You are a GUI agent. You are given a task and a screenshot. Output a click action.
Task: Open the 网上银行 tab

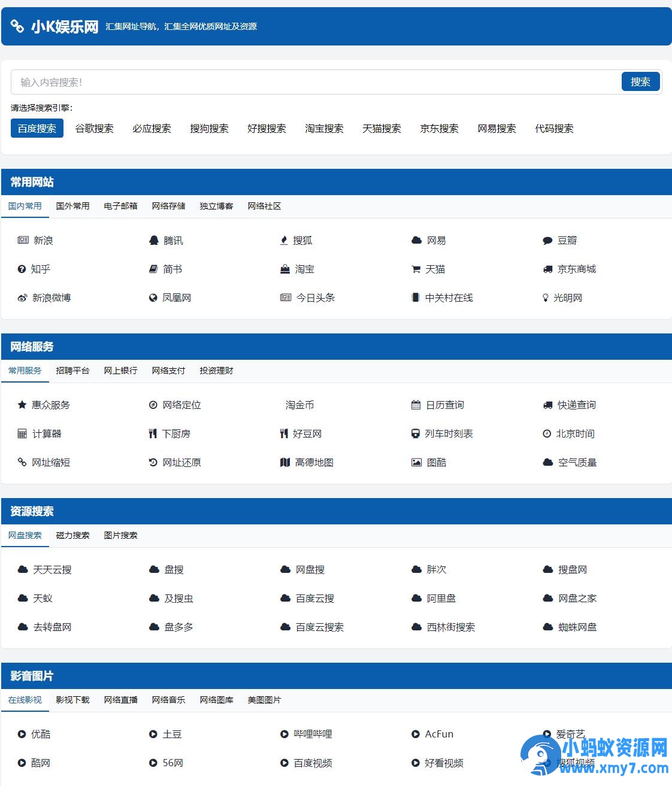tap(120, 371)
